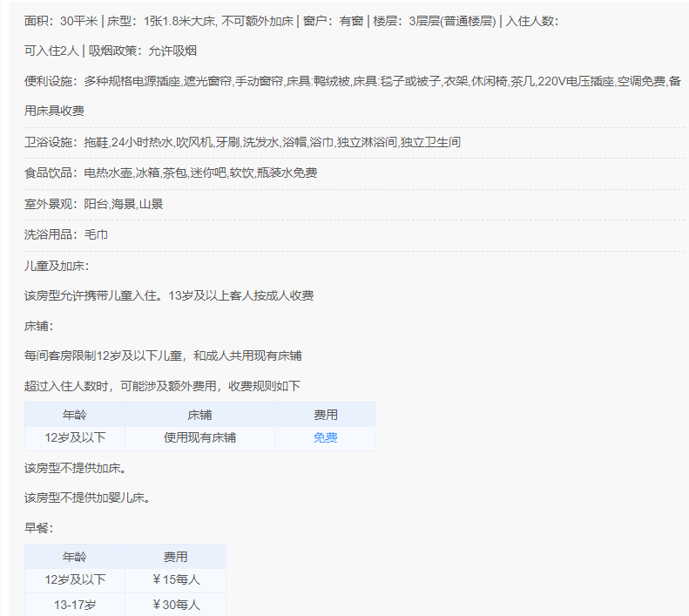Screen dimensions: 689x616
Task: Click the 年龄 header of the bed table
Action: [x=75, y=415]
